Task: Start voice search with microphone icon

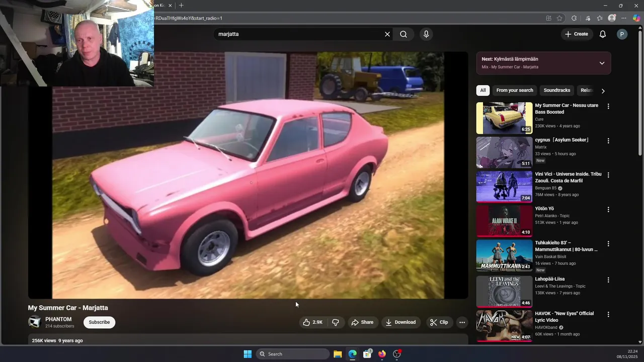Action: click(426, 34)
